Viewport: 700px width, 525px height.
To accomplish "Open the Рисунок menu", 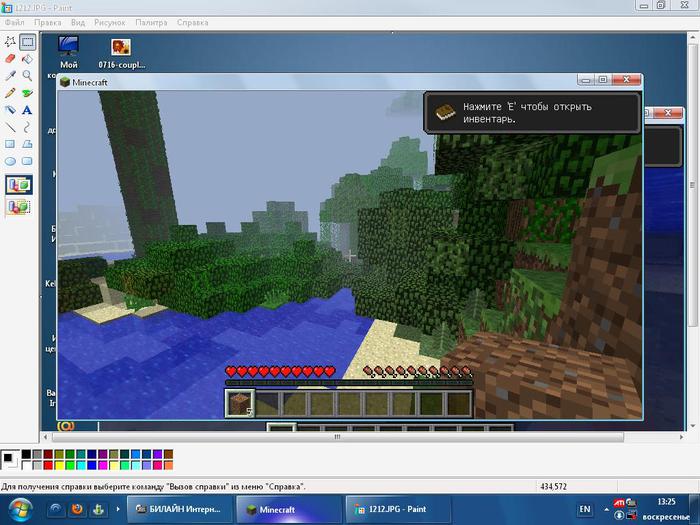I will point(109,22).
